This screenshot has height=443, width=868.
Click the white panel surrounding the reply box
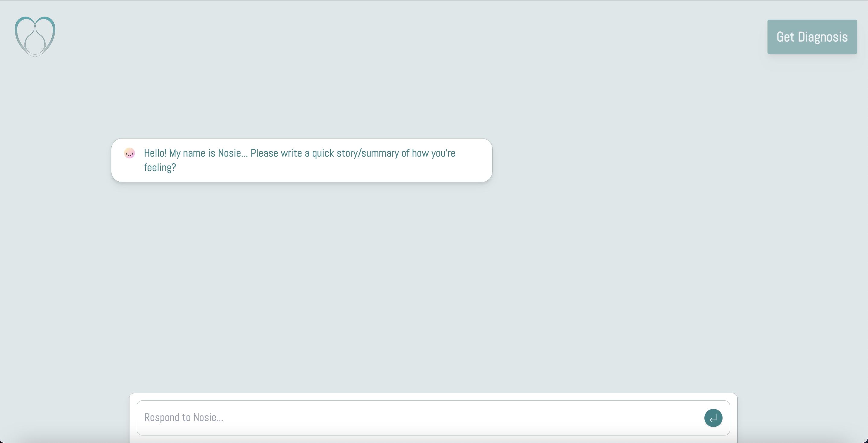point(433,397)
